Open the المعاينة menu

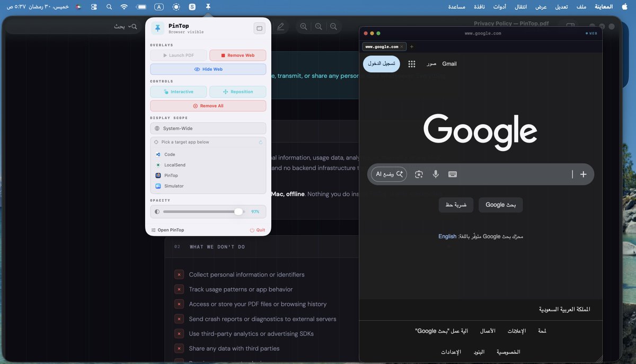(x=604, y=7)
